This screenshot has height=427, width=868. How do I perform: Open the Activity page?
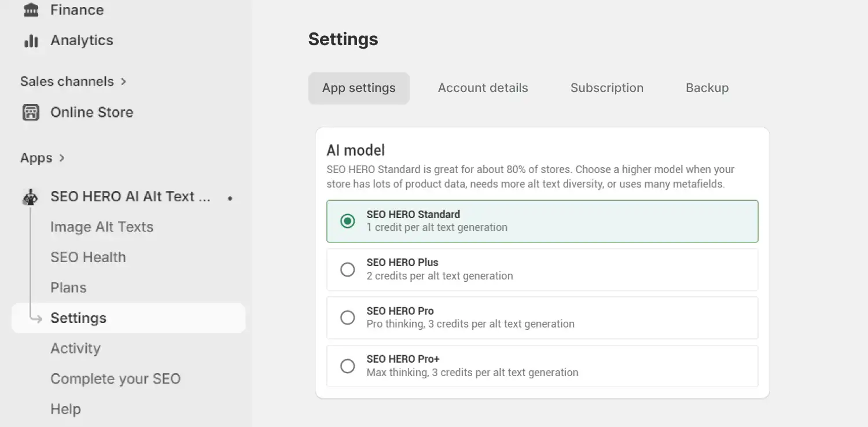(75, 348)
